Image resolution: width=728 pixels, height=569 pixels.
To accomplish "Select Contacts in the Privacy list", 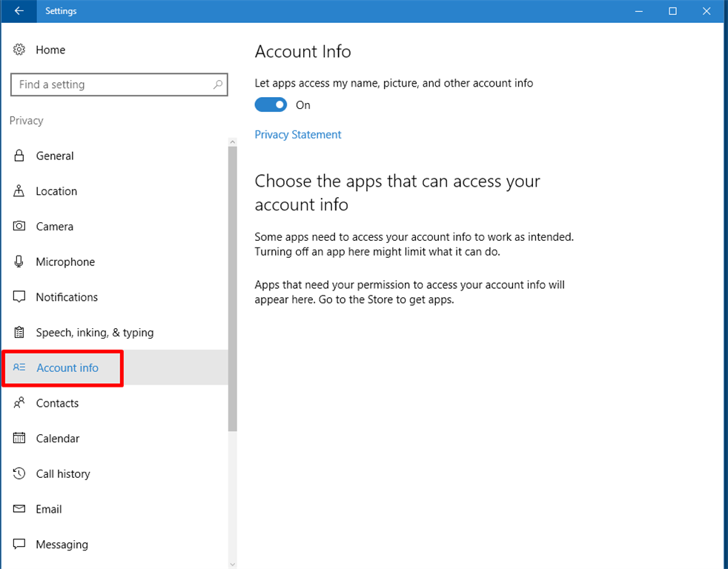I will point(57,403).
